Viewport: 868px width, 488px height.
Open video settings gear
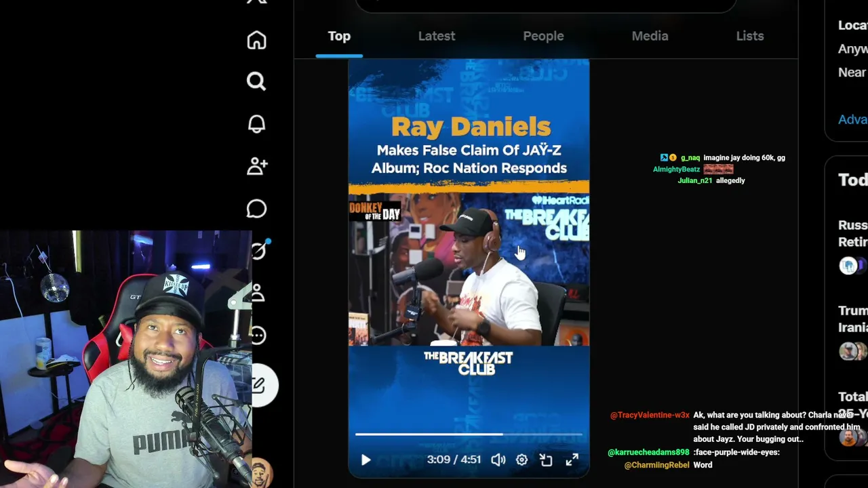pyautogui.click(x=521, y=460)
